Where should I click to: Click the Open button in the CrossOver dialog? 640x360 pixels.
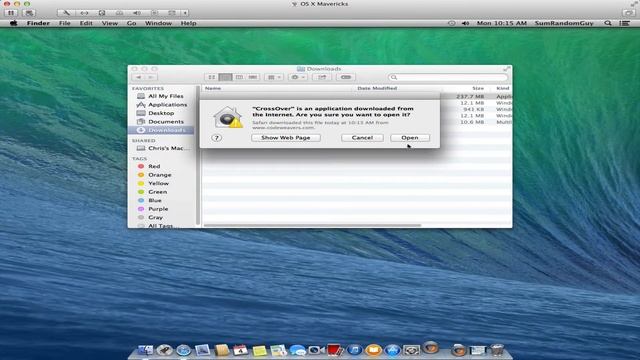click(410, 138)
